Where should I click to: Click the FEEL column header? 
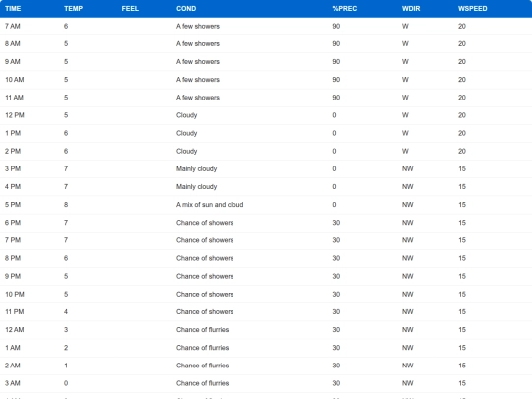pos(130,9)
